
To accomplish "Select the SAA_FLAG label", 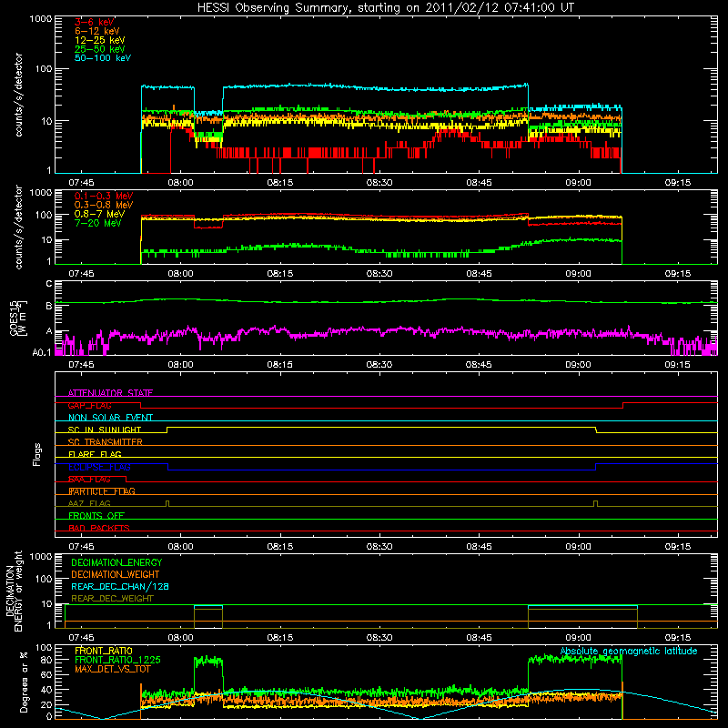I will pyautogui.click(x=89, y=480).
